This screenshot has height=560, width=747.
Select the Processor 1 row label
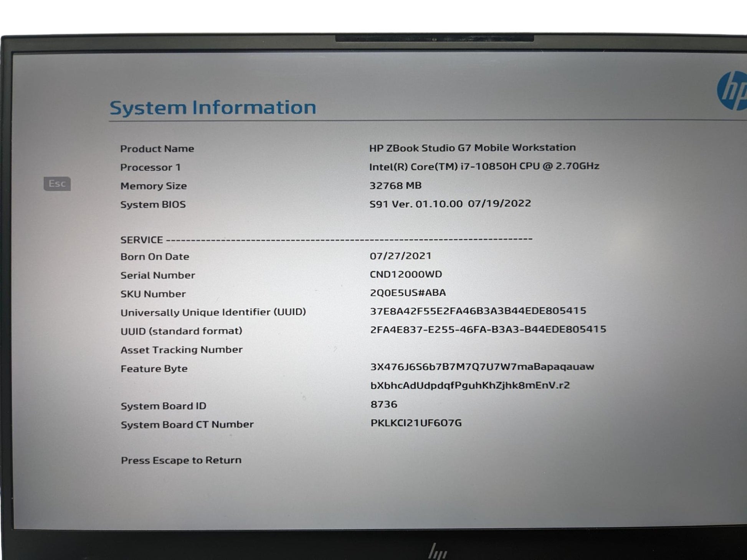coord(150,167)
